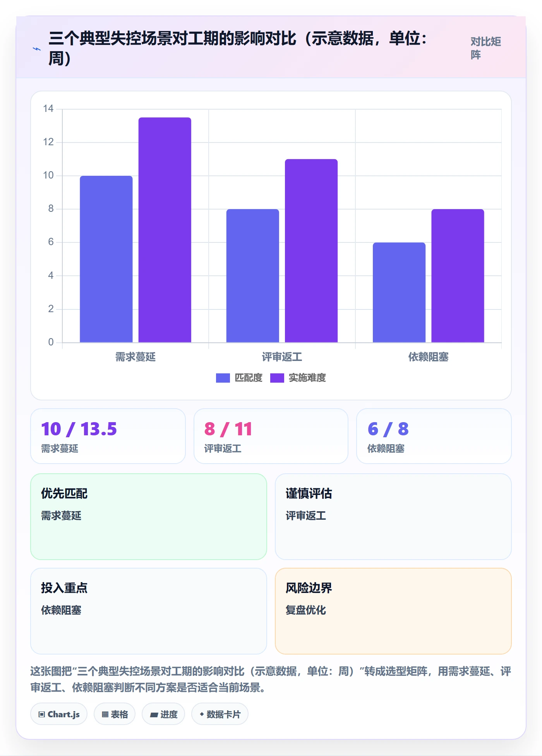Open the 8 / 11 评审返工 data card
The height and width of the screenshot is (756, 542).
pyautogui.click(x=271, y=436)
